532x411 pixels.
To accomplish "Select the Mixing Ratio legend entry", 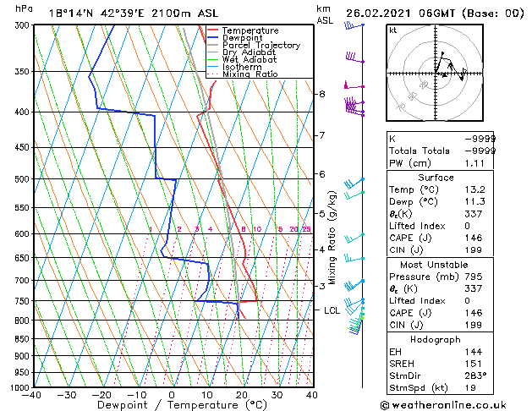I will tap(250, 74).
